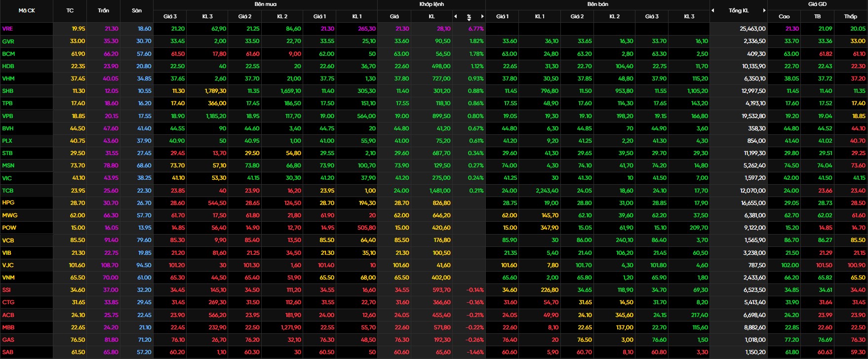Open the SHB stock ticker
The image size is (868, 359).
8,91
